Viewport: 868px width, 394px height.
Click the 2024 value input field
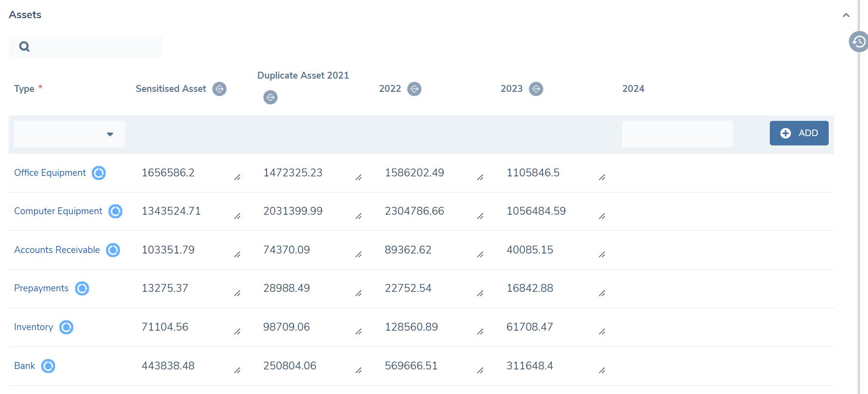[677, 134]
